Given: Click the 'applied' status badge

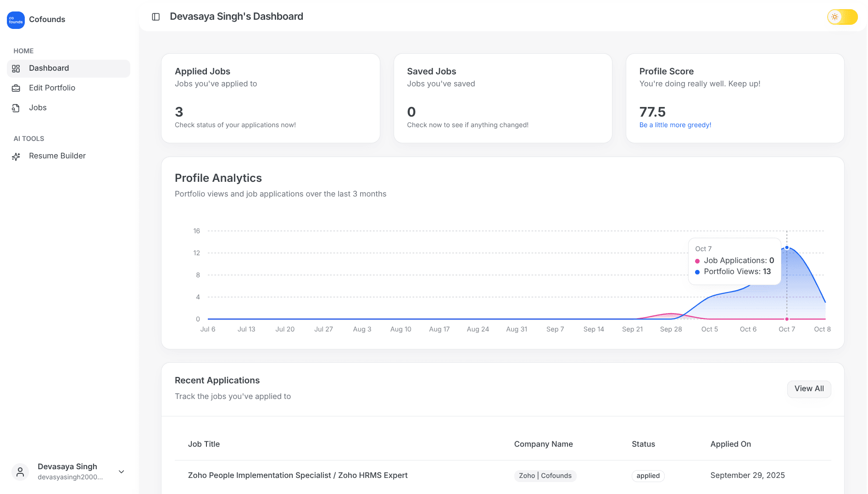Looking at the screenshot, I should click(648, 476).
